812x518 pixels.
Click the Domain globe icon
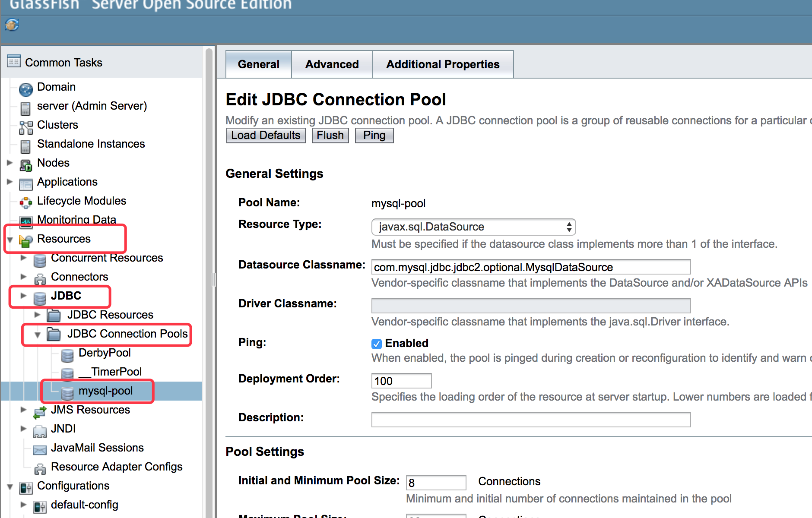point(25,89)
